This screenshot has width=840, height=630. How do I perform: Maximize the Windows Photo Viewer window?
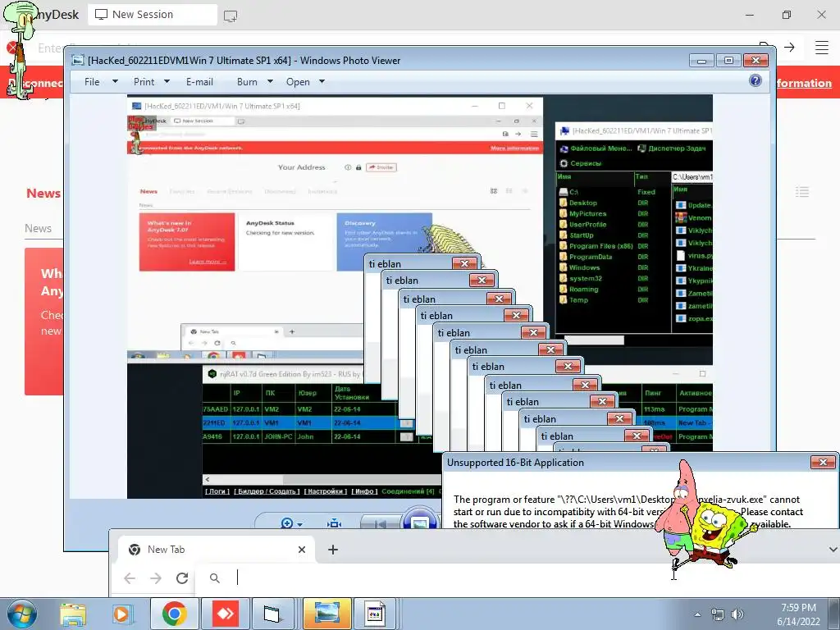[x=728, y=61]
